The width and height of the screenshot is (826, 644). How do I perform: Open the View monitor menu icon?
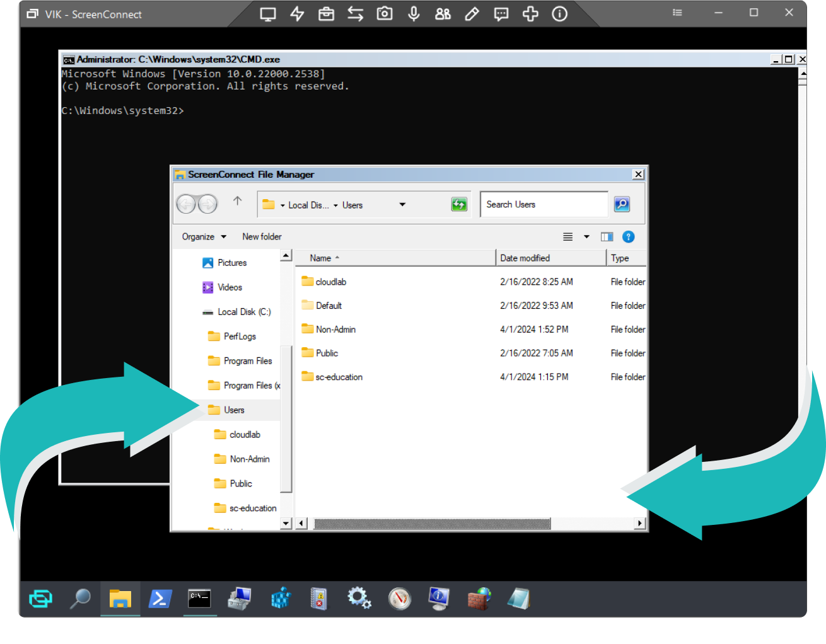click(268, 14)
